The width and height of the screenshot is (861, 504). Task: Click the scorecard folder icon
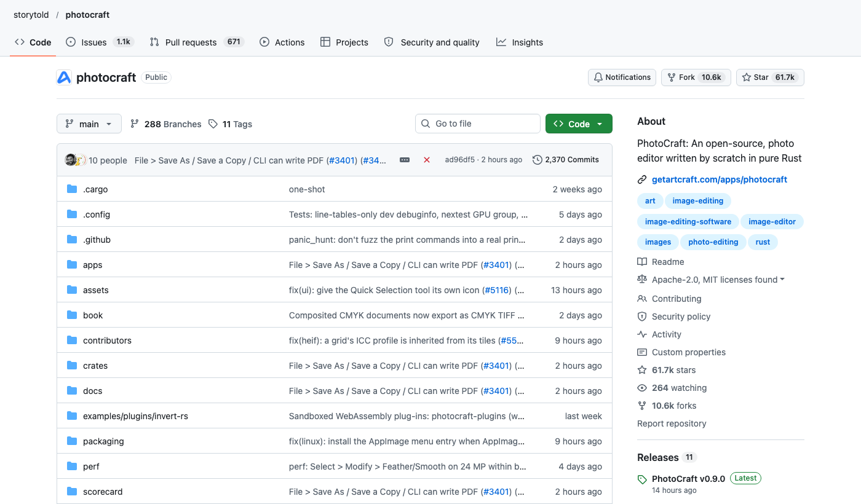72,492
